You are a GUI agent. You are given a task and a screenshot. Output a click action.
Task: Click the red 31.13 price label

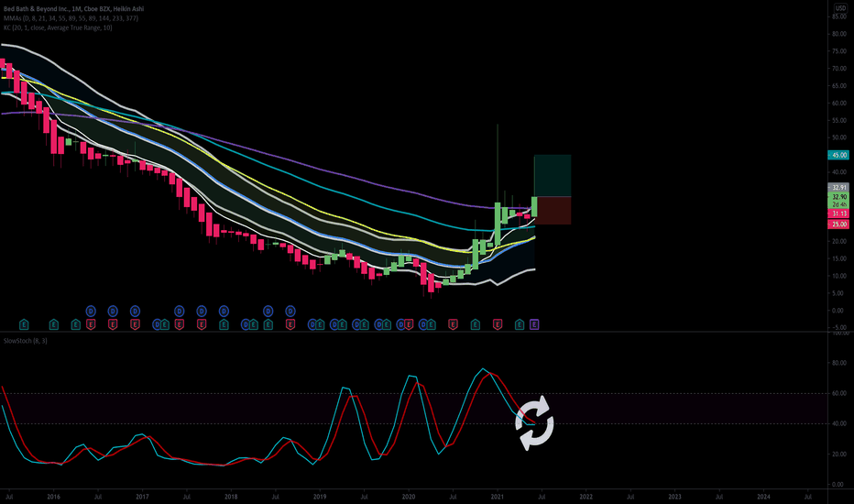point(838,214)
